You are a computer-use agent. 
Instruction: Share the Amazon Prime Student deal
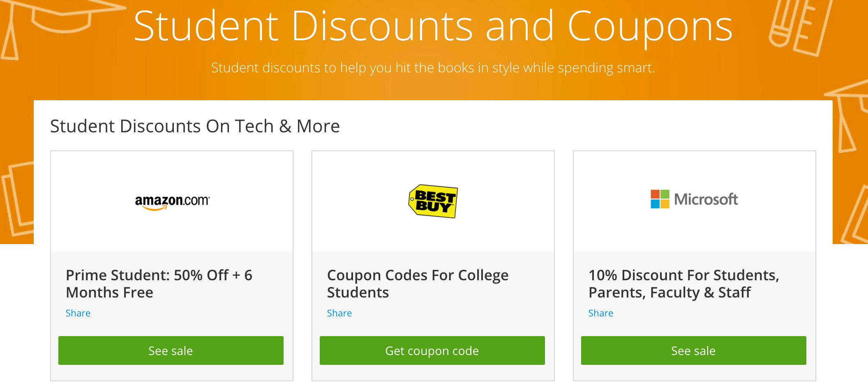pos(78,313)
